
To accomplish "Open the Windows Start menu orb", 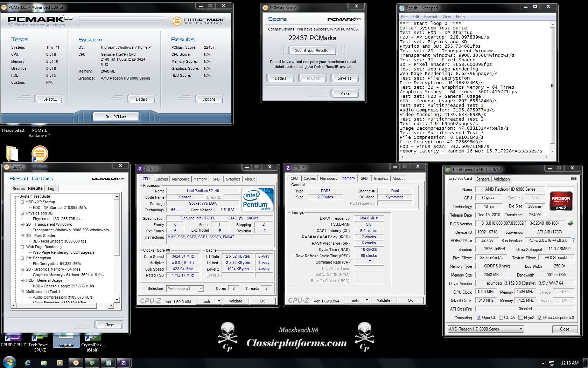I will point(9,362).
